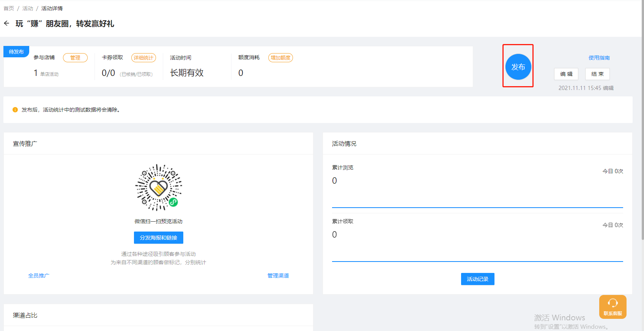Click the 微信扫一扫预览活动 caption

[159, 221]
